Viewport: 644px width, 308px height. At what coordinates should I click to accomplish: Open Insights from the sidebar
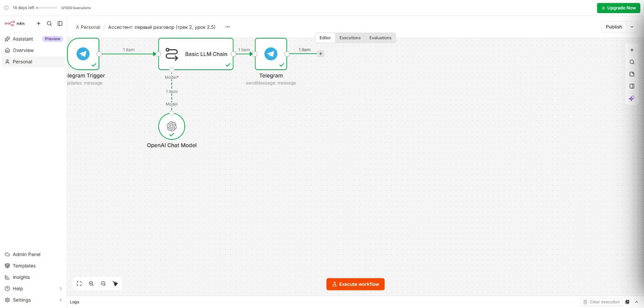click(33, 277)
